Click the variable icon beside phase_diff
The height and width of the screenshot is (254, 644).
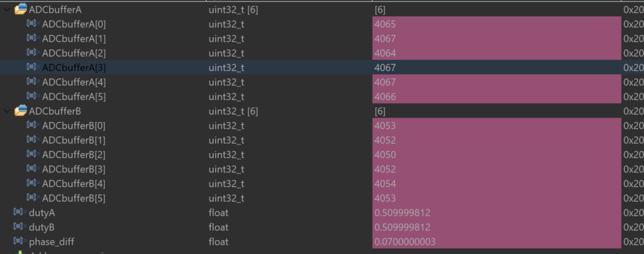tap(20, 241)
